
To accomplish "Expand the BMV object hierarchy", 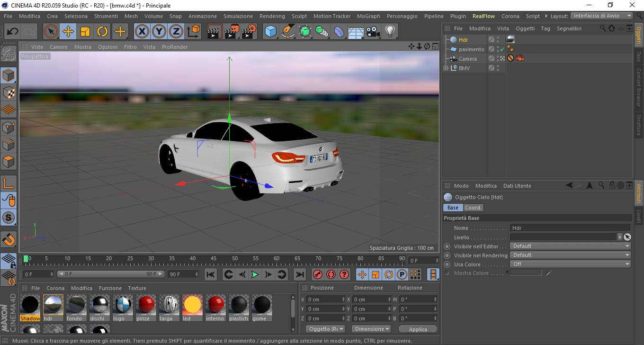I will (446, 68).
